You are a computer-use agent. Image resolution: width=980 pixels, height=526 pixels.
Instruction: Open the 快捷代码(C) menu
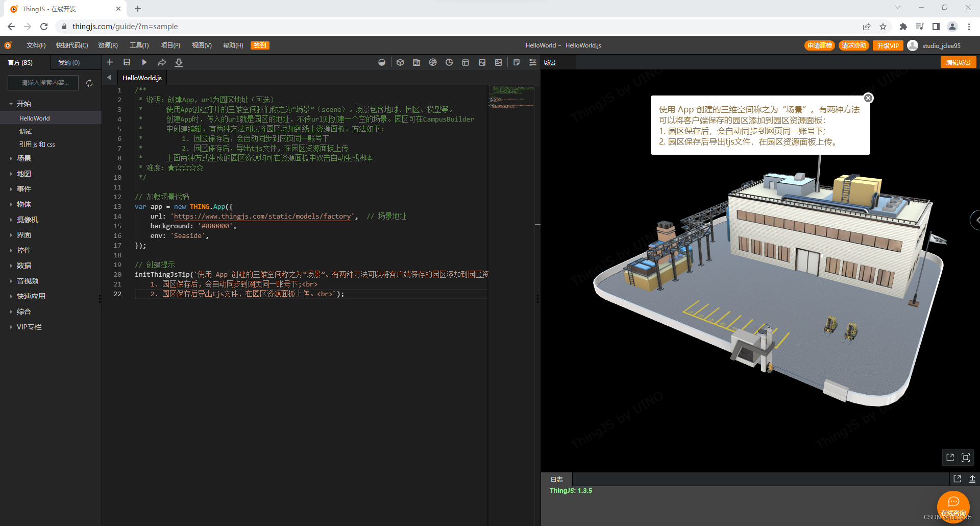click(x=72, y=45)
